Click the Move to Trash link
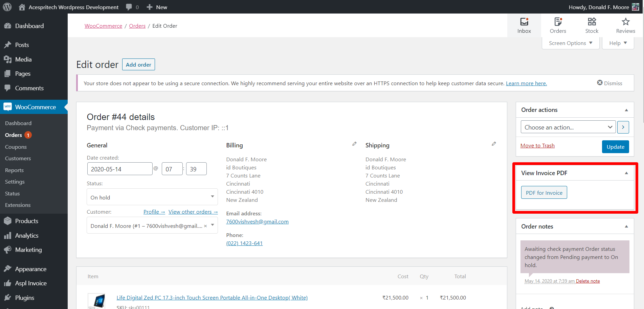 pyautogui.click(x=537, y=146)
